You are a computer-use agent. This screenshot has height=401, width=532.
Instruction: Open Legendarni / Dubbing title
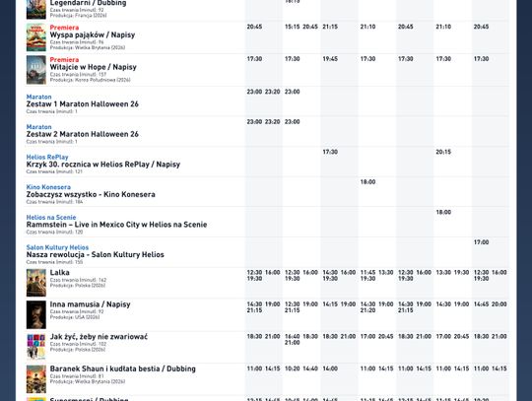tap(88, 3)
